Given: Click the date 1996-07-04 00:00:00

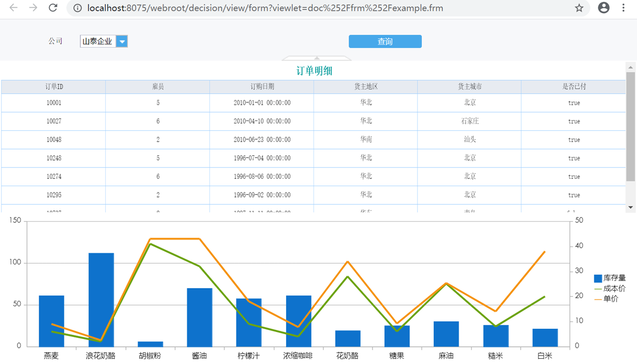Looking at the screenshot, I should (262, 158).
